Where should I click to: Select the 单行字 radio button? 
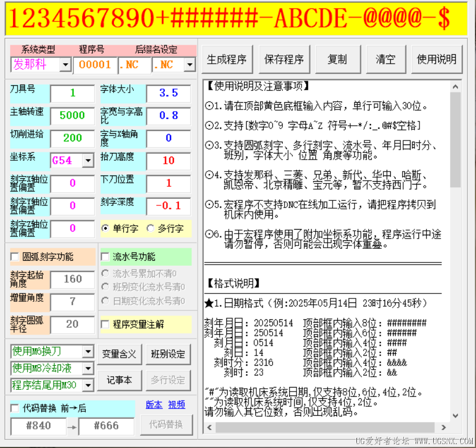pos(106,228)
